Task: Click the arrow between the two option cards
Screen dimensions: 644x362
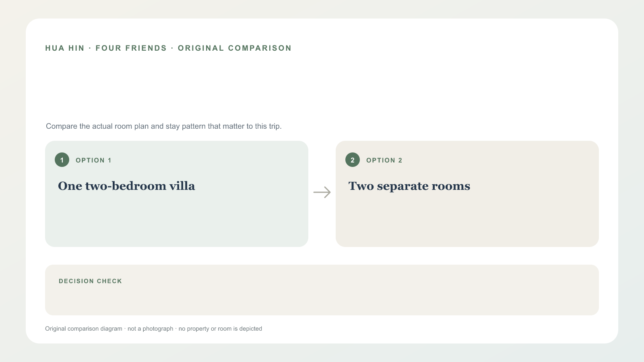Action: pos(322,192)
